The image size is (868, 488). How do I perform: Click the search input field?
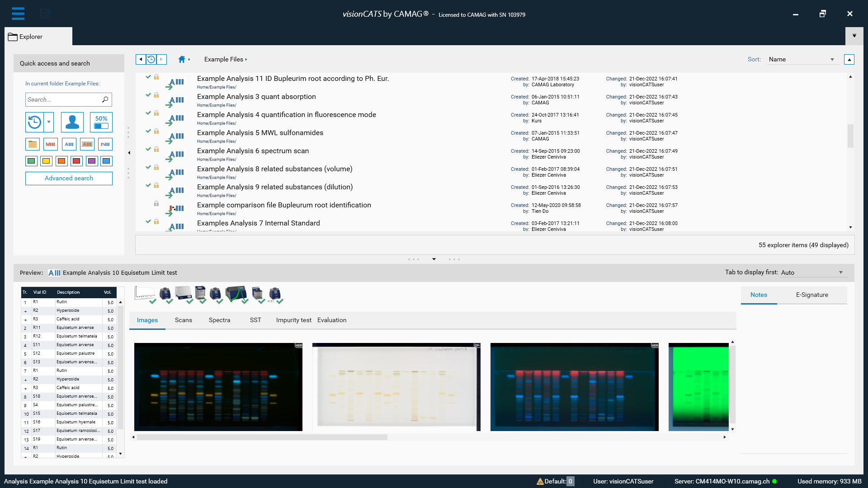(62, 99)
